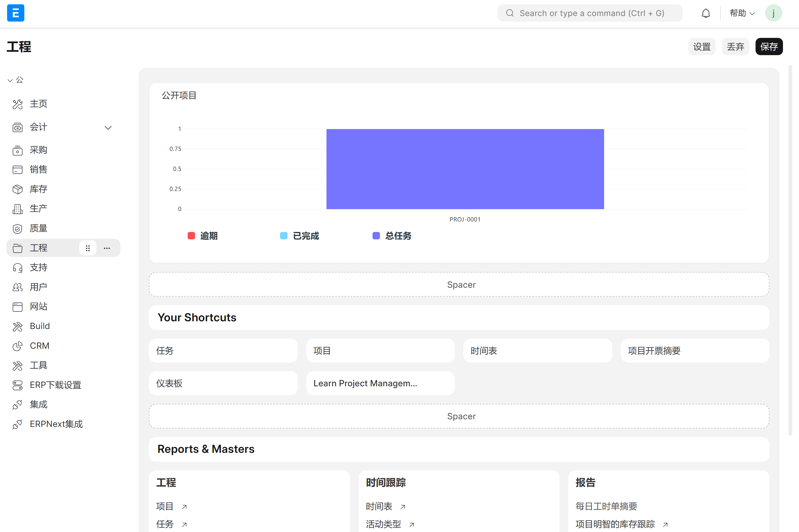Select the 质量 sidebar icon

tap(17, 228)
